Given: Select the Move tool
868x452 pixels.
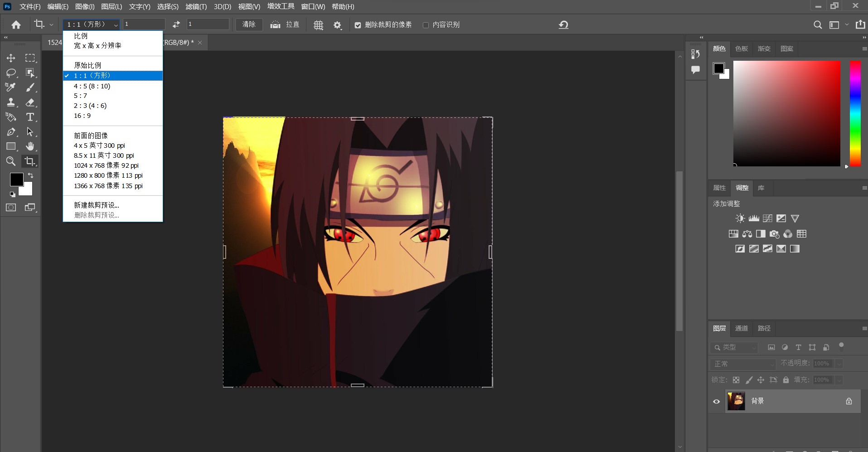Looking at the screenshot, I should [11, 58].
